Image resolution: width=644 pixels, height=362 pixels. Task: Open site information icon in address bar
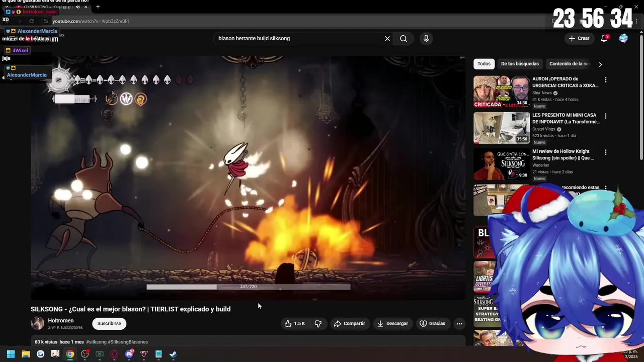[46, 21]
